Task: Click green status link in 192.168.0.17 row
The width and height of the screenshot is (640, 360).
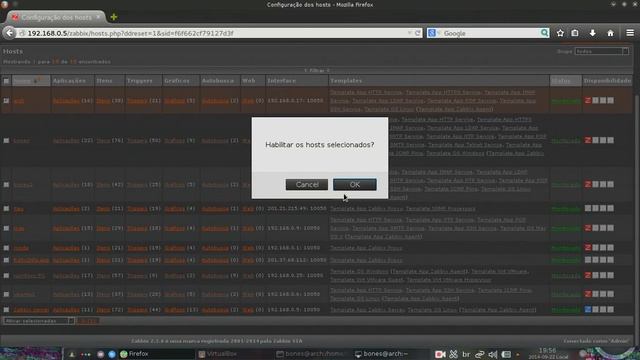Action: coord(565,101)
